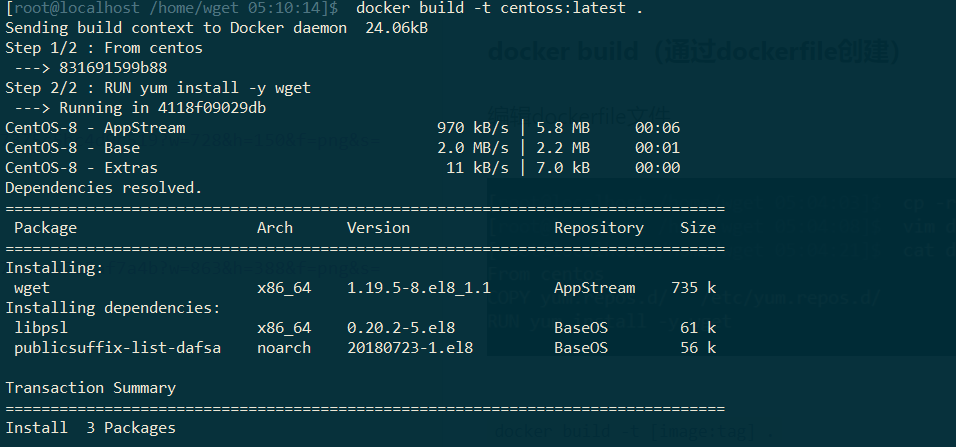956x447 pixels.
Task: Click the wget version 1.19.5-8.el8_1.1
Action: (419, 287)
